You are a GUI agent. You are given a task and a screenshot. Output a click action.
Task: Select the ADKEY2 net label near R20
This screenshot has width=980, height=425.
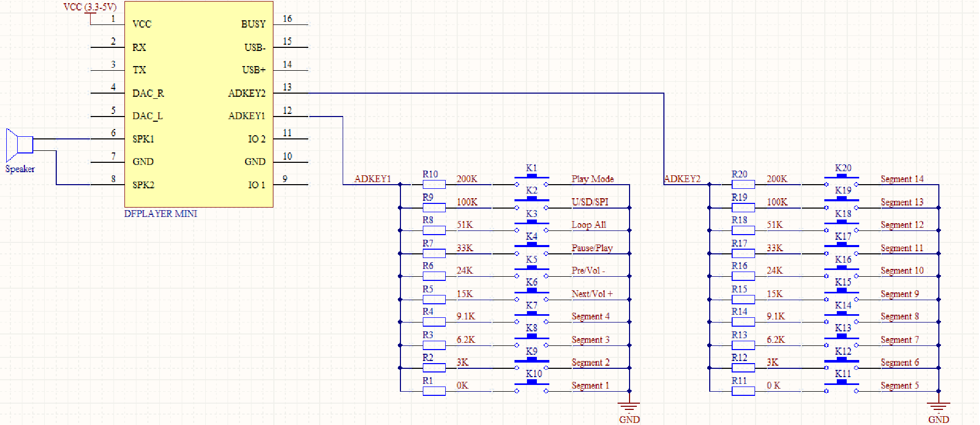[683, 179]
